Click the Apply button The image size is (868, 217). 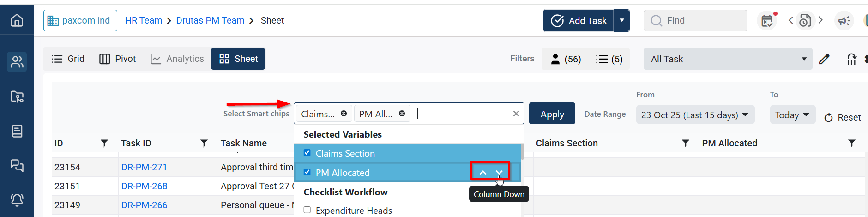pos(552,114)
